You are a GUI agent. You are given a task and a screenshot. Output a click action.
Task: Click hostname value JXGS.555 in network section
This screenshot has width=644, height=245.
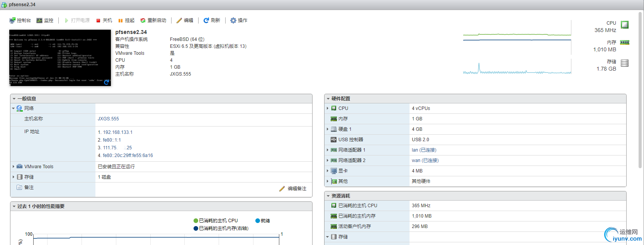tap(108, 119)
